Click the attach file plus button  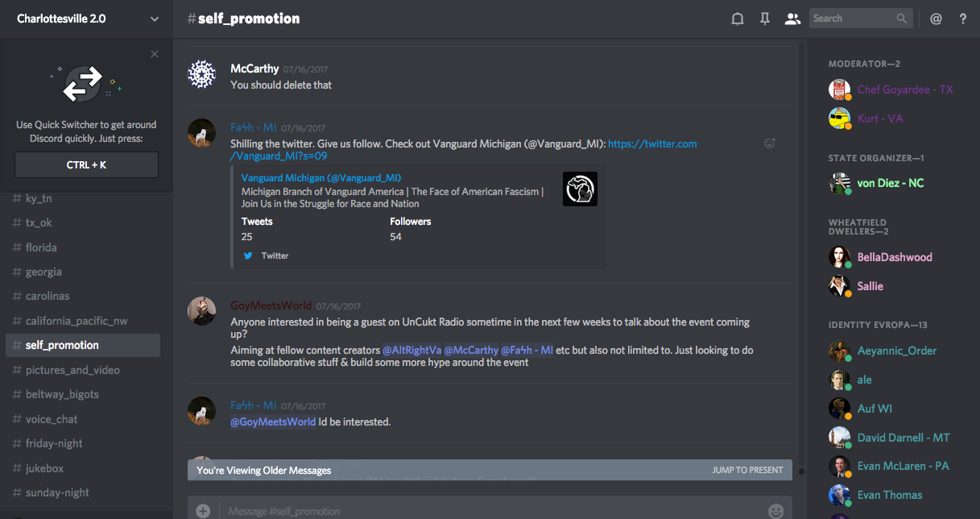click(203, 510)
